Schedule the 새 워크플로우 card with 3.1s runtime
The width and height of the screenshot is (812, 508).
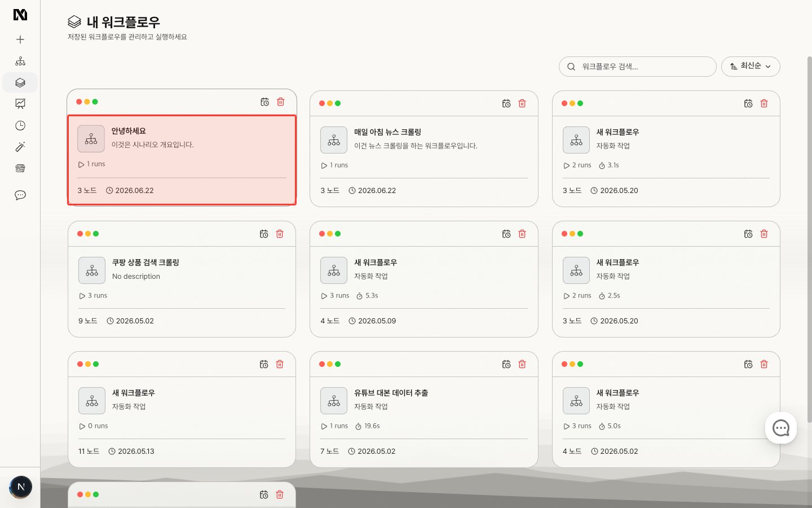[748, 103]
